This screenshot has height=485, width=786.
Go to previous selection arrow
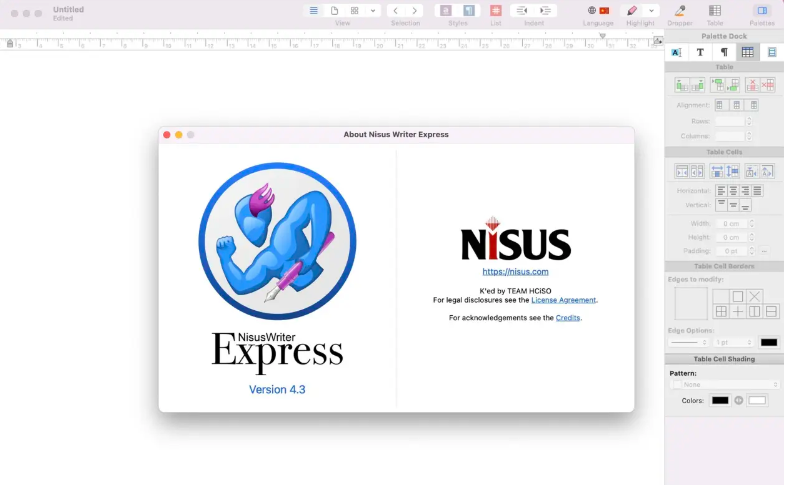[x=396, y=11]
